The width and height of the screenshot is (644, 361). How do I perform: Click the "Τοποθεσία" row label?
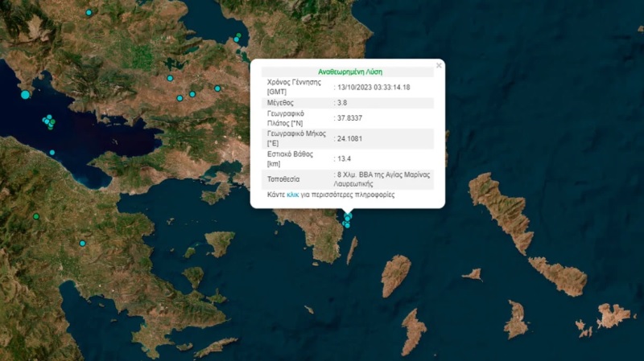point(283,178)
